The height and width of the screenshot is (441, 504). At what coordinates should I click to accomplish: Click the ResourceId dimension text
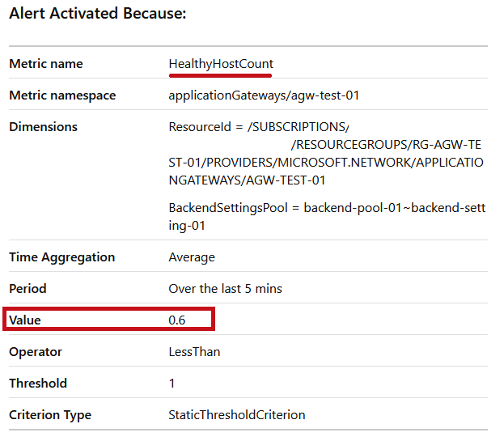point(325,154)
